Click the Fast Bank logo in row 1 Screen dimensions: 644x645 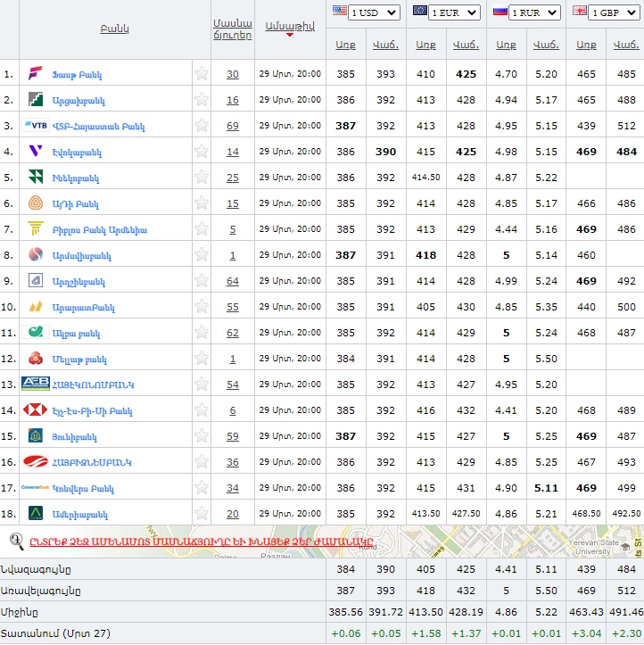pyautogui.click(x=36, y=74)
